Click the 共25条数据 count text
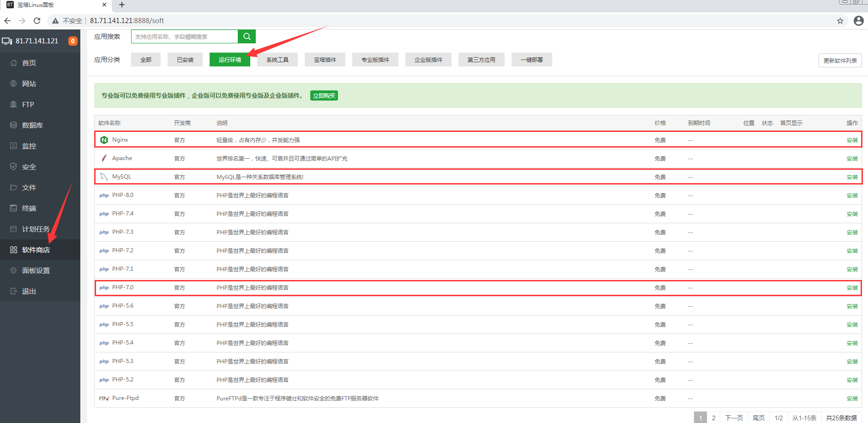The height and width of the screenshot is (423, 868). click(x=841, y=417)
